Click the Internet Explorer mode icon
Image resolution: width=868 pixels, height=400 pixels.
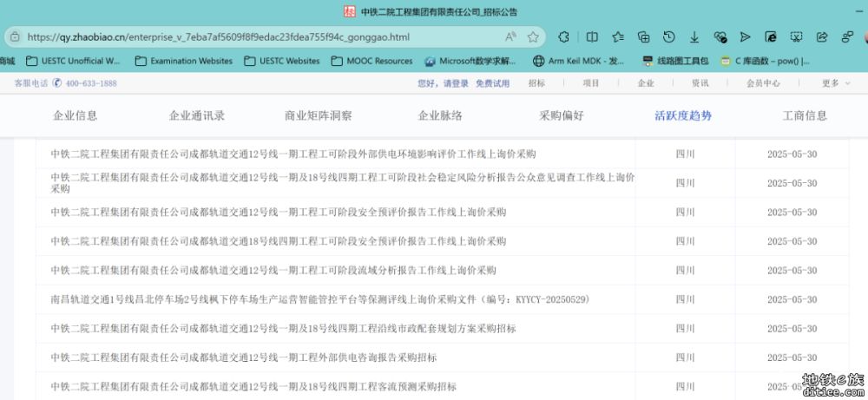click(771, 37)
